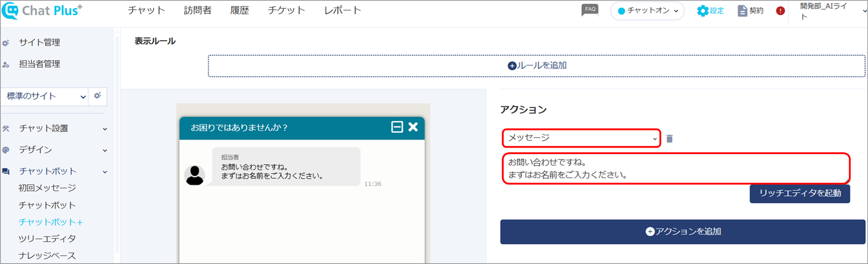Click アクションを追加 button

pyautogui.click(x=683, y=232)
